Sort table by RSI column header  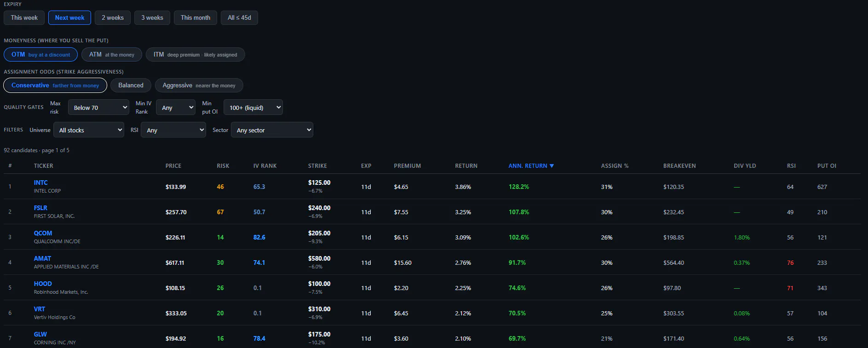point(791,166)
